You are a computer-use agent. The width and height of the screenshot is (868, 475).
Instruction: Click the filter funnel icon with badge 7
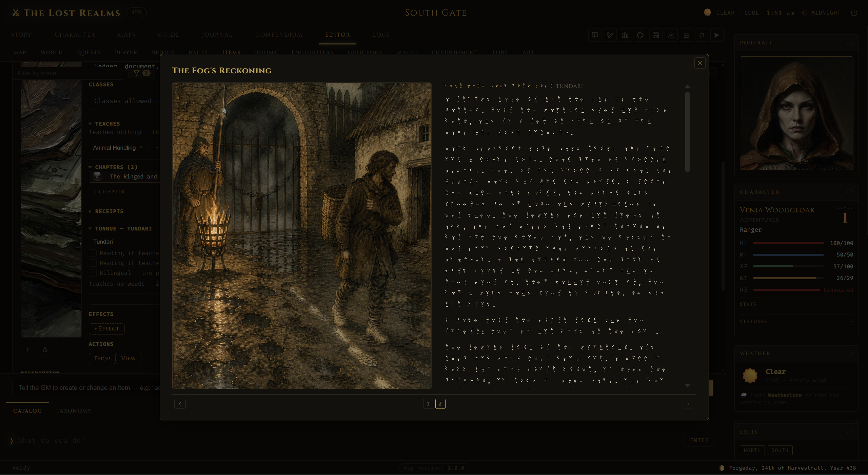click(142, 73)
